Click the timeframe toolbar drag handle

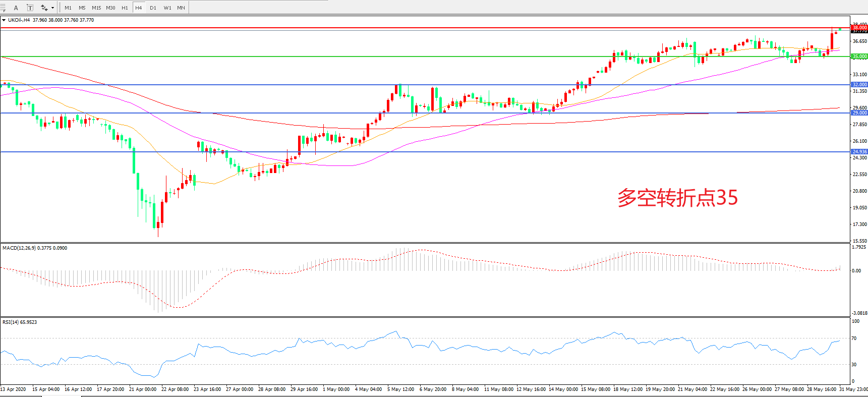click(60, 8)
